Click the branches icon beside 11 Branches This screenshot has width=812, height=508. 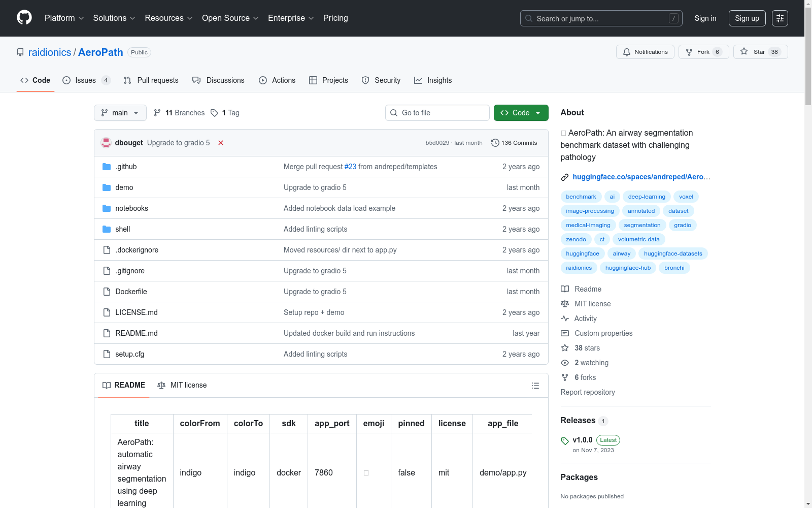[157, 113]
